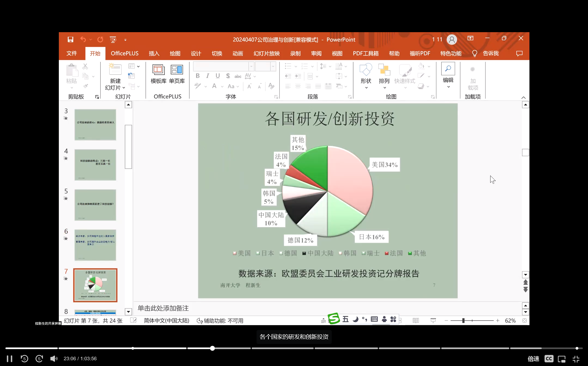Select slide 5 thumbnail
This screenshot has height=366, width=588.
[x=95, y=205]
